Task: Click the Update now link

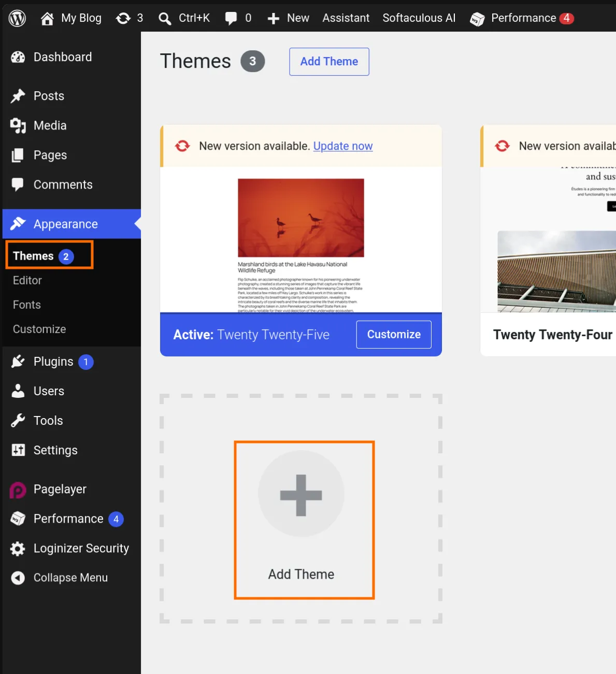Action: [343, 146]
